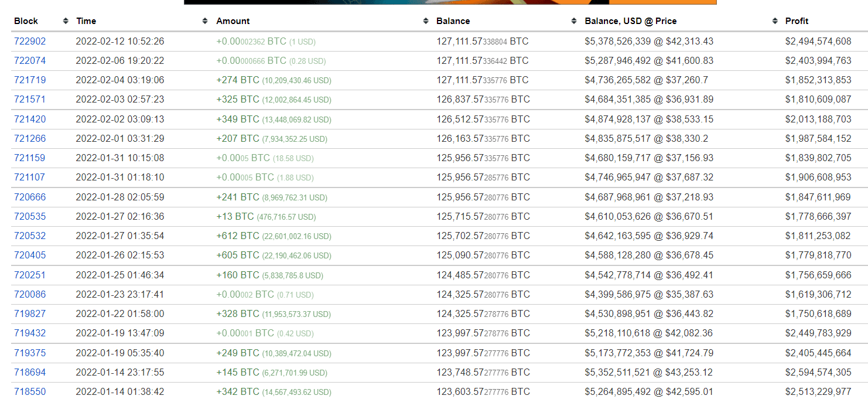
Task: Open block 721420
Action: click(x=30, y=120)
